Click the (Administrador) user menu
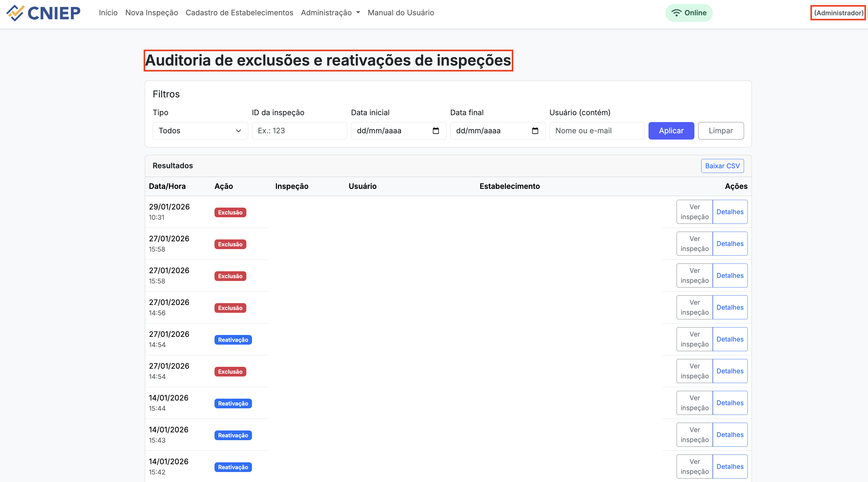 (838, 13)
